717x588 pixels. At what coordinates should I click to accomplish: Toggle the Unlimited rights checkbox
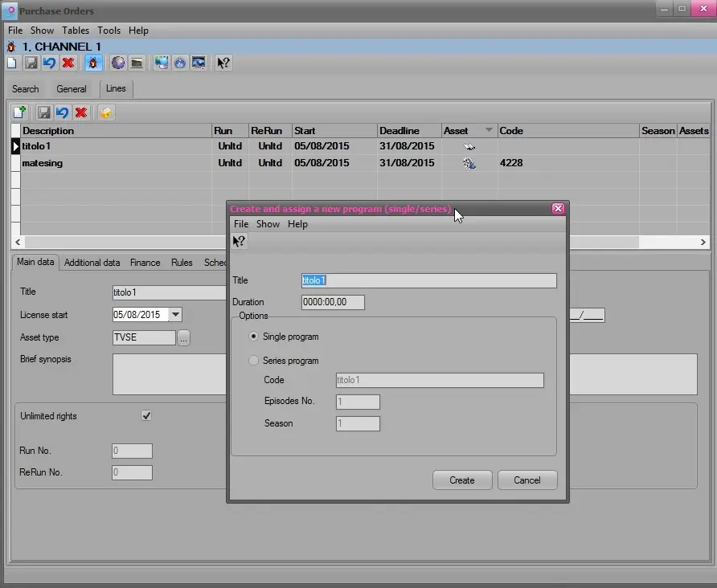tap(146, 416)
